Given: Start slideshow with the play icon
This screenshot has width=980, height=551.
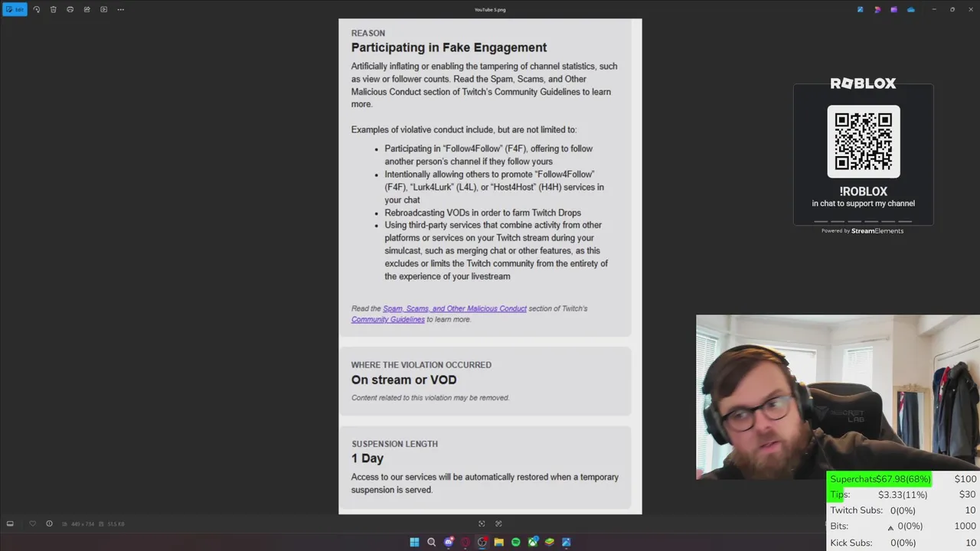Looking at the screenshot, I should click(x=103, y=9).
